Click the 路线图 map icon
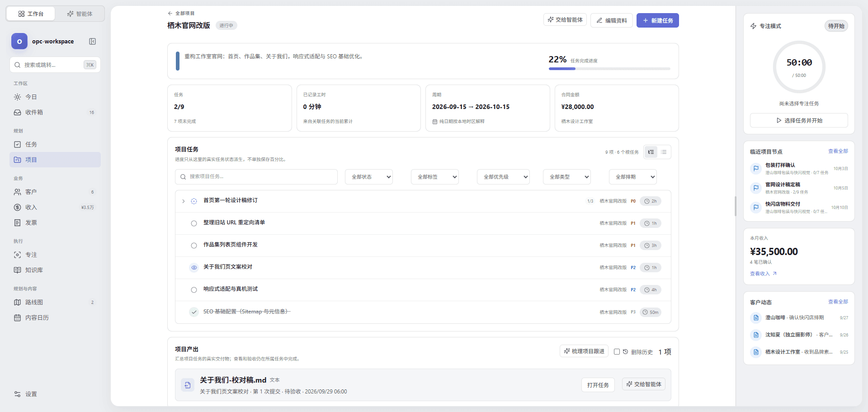The image size is (868, 412). pos(17,302)
